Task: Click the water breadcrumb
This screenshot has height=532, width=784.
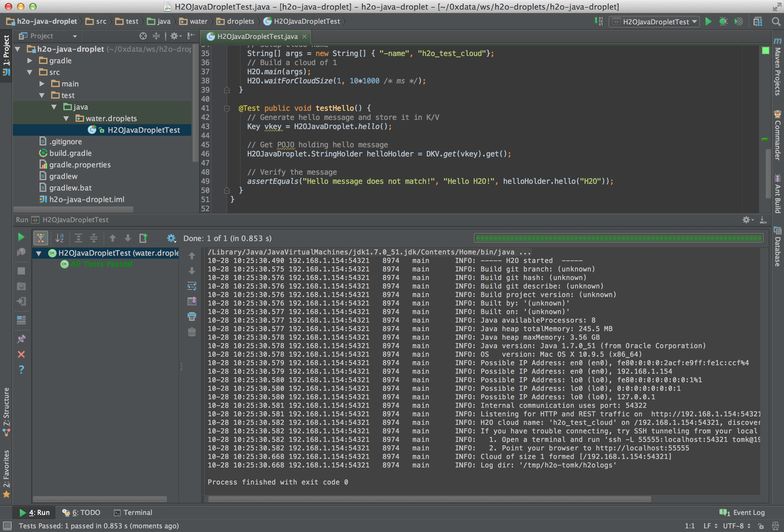Action: (x=194, y=21)
